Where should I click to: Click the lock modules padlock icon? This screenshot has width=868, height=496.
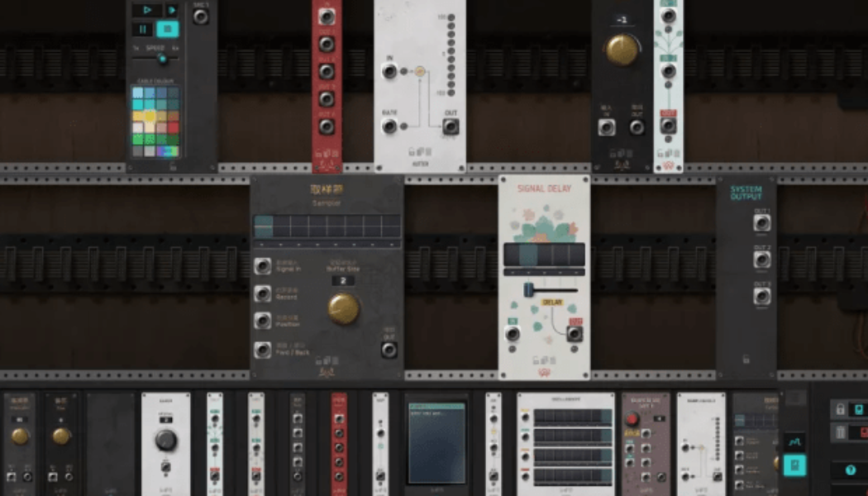pos(840,409)
